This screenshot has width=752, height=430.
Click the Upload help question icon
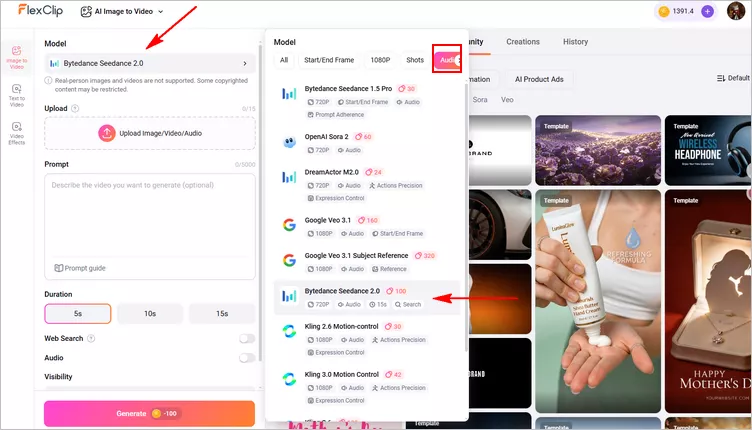click(75, 108)
